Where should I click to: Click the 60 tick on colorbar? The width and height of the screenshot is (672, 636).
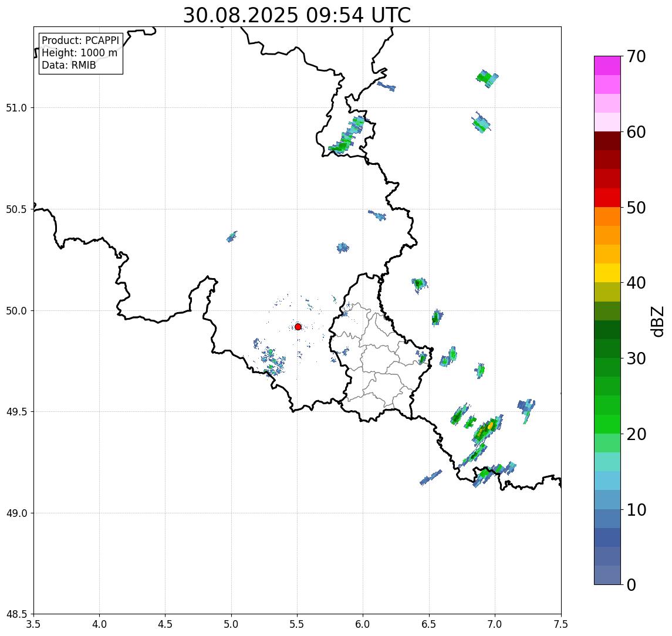click(x=636, y=132)
